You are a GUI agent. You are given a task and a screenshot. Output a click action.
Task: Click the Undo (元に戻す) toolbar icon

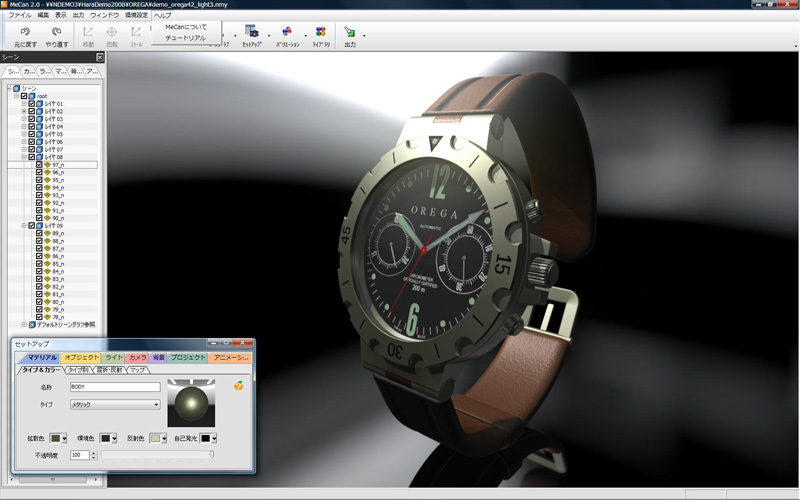click(x=26, y=32)
